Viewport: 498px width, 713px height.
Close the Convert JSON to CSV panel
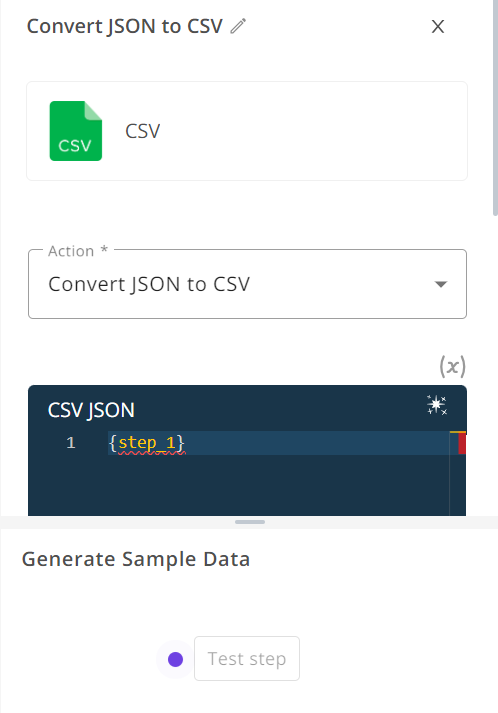tap(438, 26)
